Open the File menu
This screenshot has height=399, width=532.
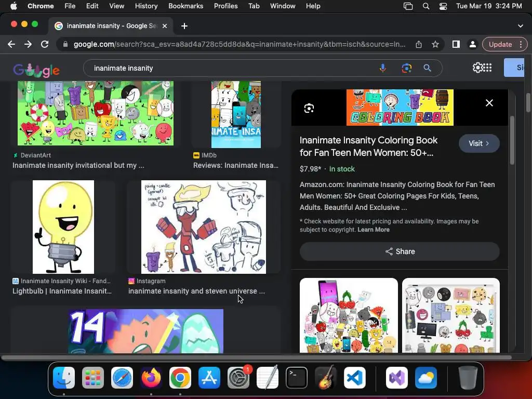(70, 6)
